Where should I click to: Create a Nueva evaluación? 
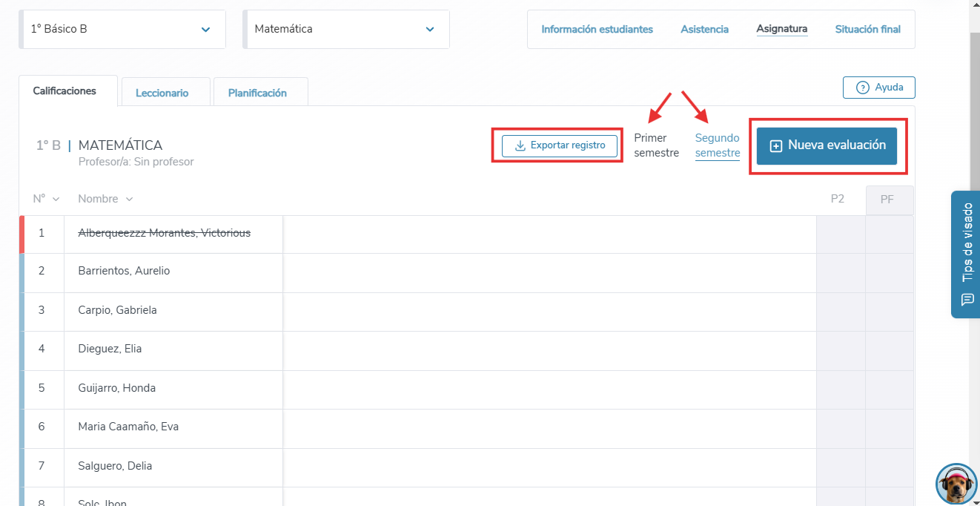click(827, 146)
